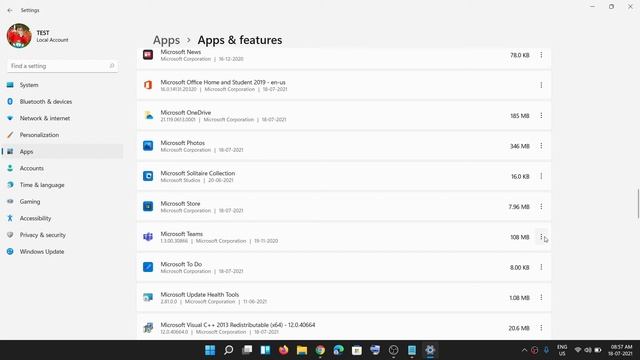Click the apps list vertical scrollbar thumb

pos(638,203)
